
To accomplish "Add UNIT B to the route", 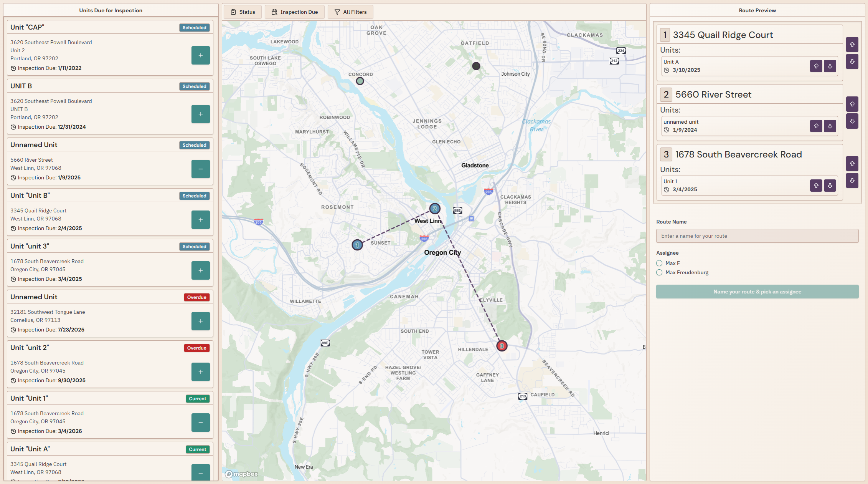I will pos(200,114).
